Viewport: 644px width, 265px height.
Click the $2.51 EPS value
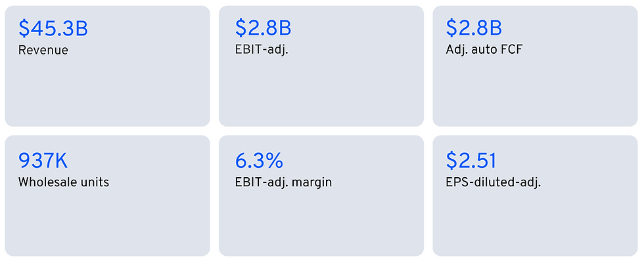(471, 161)
